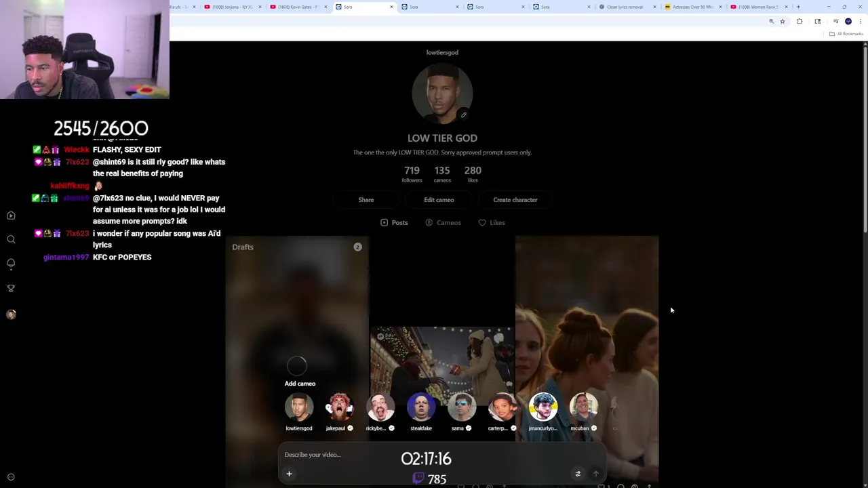Viewport: 868px width, 488px height.
Task: Open the holiday street video post thumbnail
Action: pos(442,366)
